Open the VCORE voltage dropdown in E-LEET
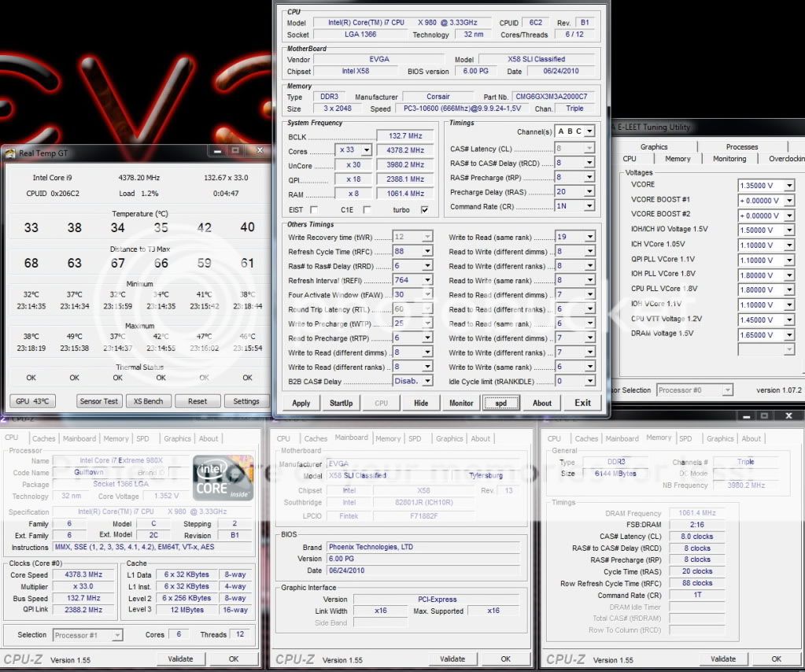The height and width of the screenshot is (672, 805). [789, 186]
